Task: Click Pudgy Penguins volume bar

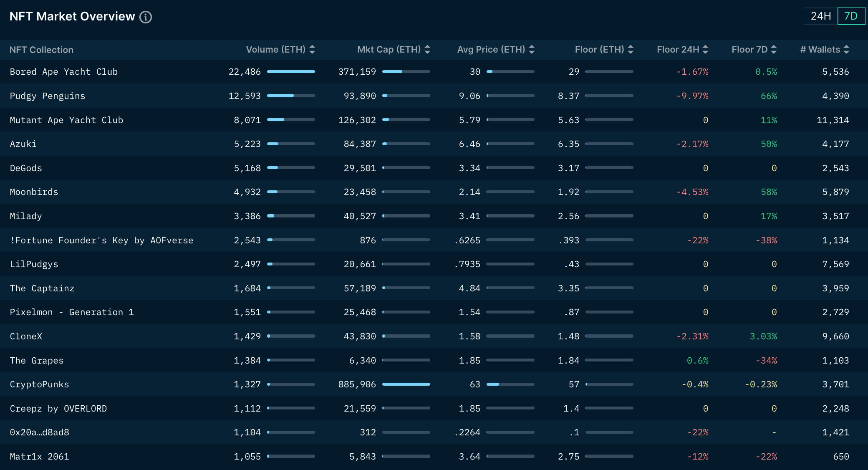Action: click(291, 96)
